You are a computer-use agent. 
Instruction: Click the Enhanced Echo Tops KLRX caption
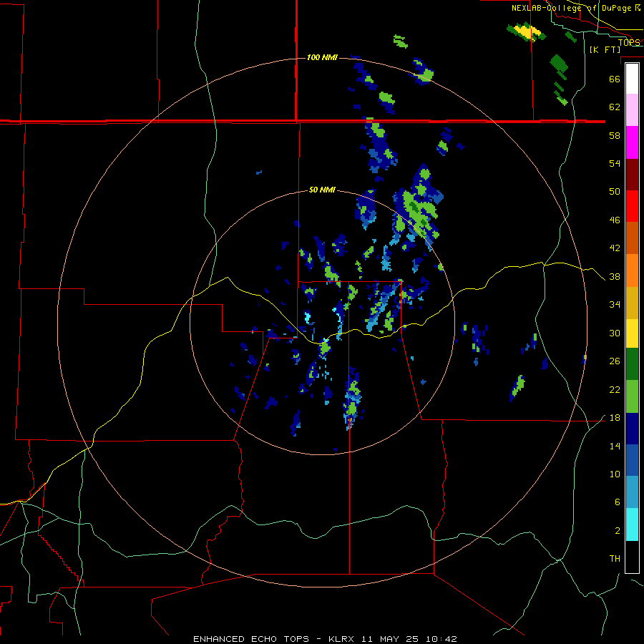coord(325,639)
